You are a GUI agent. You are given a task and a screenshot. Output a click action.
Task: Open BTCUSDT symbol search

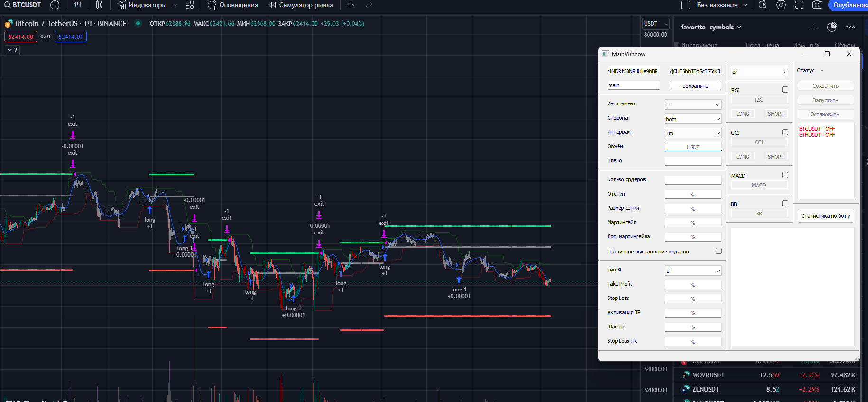[x=23, y=5]
